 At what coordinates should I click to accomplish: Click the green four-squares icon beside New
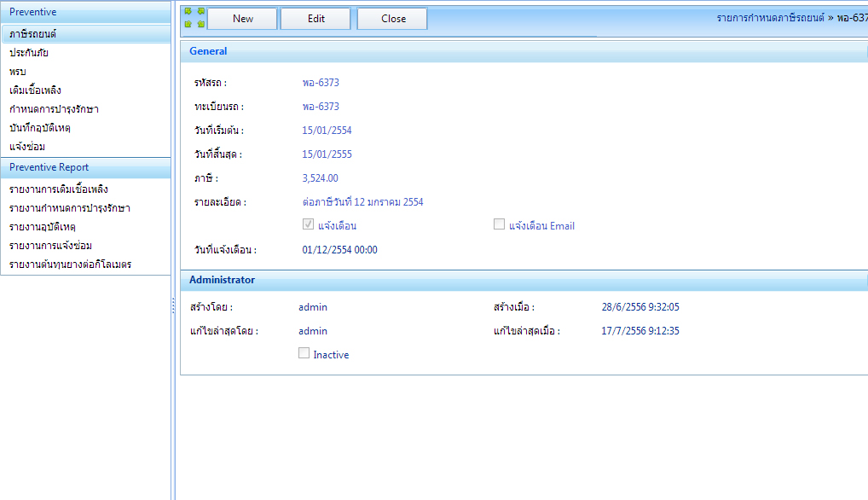[x=194, y=18]
